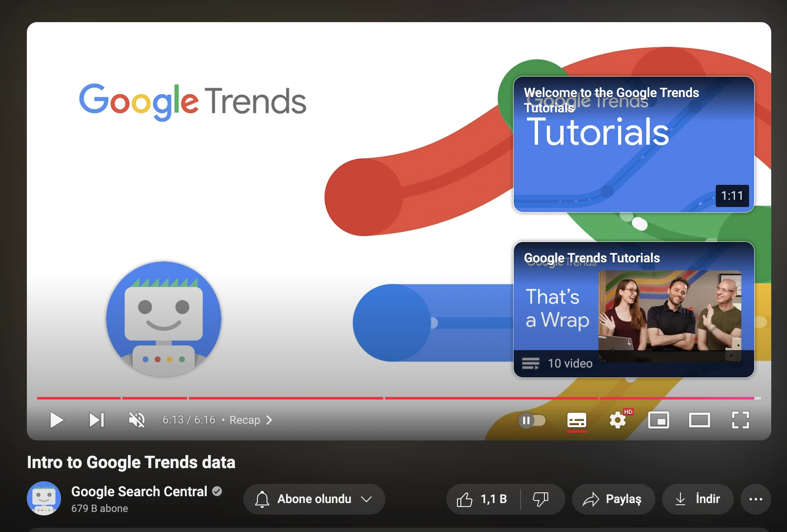Enter fullscreen mode
The height and width of the screenshot is (532, 787).
click(x=740, y=420)
